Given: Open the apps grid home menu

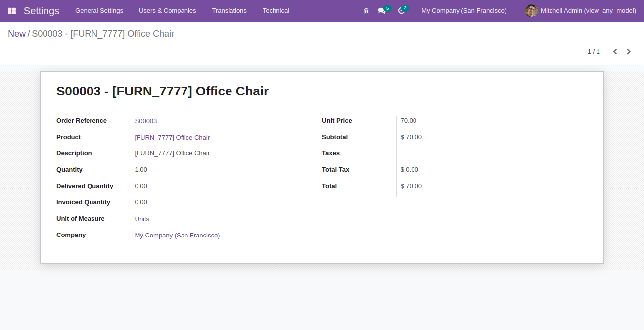Looking at the screenshot, I should [12, 11].
